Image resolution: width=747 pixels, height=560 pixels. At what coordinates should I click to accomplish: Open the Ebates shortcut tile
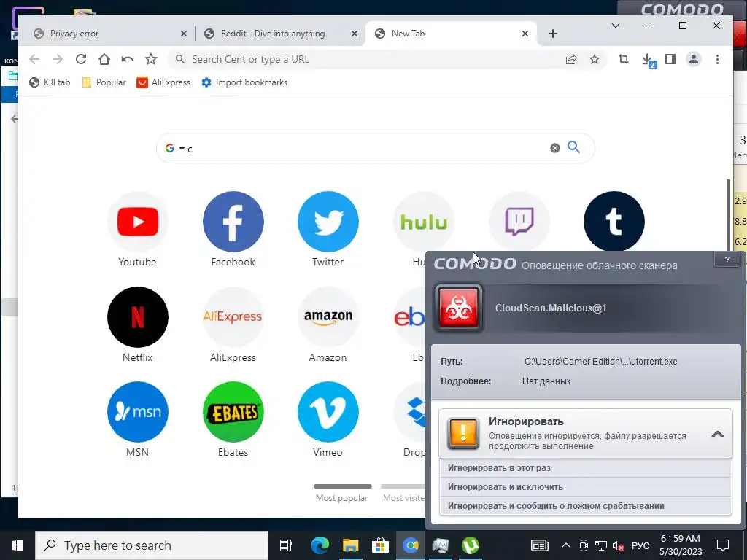click(x=233, y=412)
